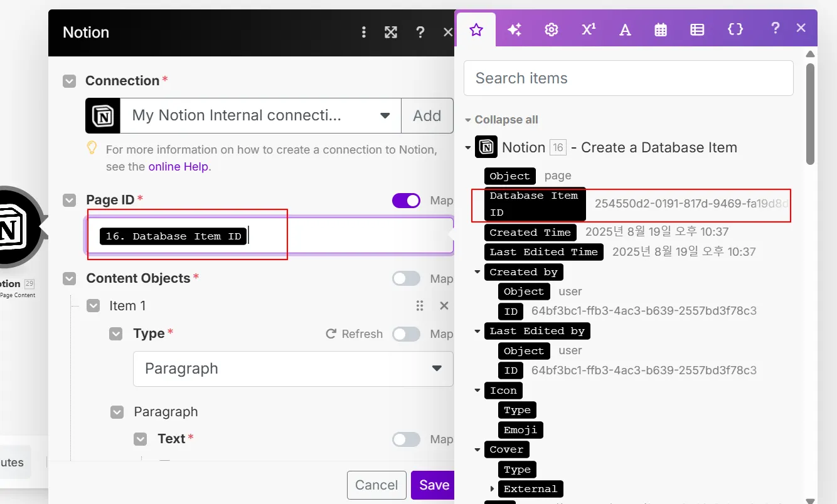The image size is (837, 504).
Task: Collapse the Created by group arrow
Action: 477,272
